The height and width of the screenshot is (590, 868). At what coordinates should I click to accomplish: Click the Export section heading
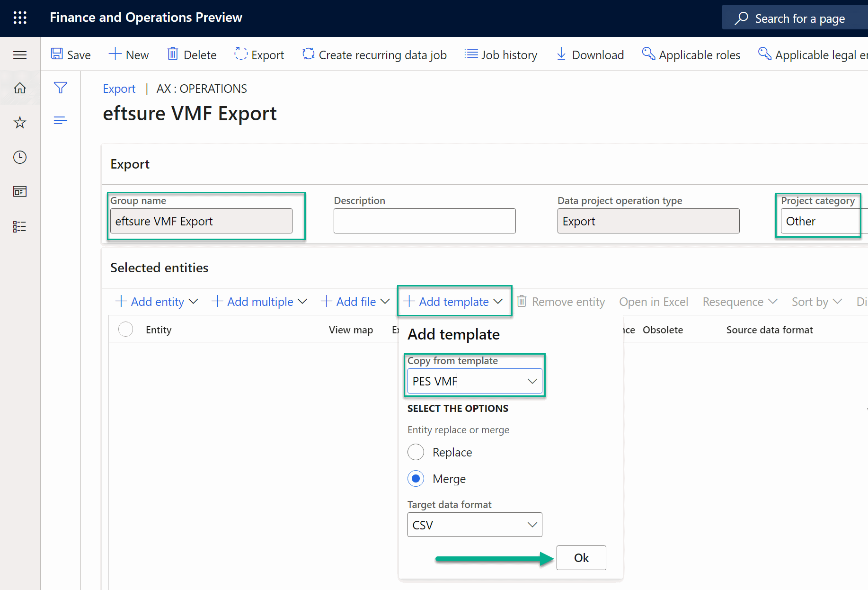point(130,164)
